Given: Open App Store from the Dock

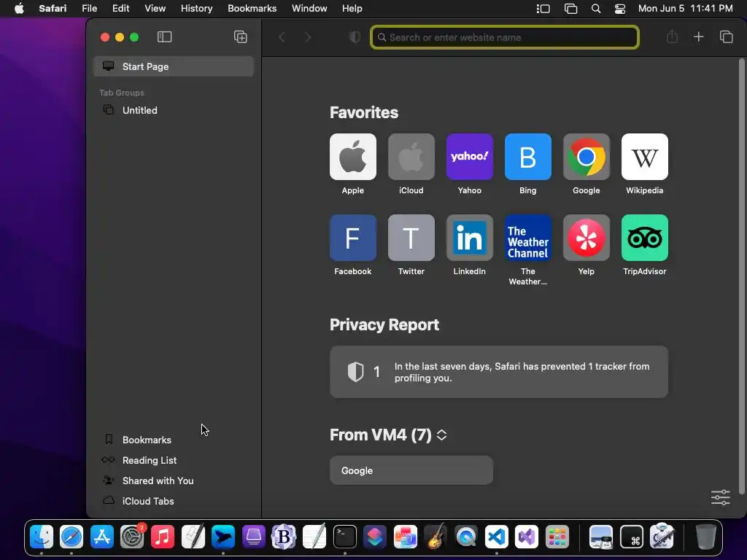Looking at the screenshot, I should (102, 537).
